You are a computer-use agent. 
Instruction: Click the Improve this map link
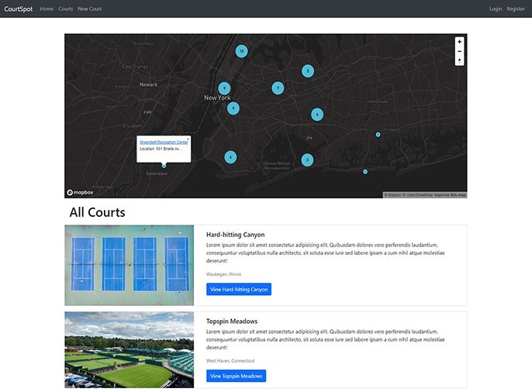[451, 195]
